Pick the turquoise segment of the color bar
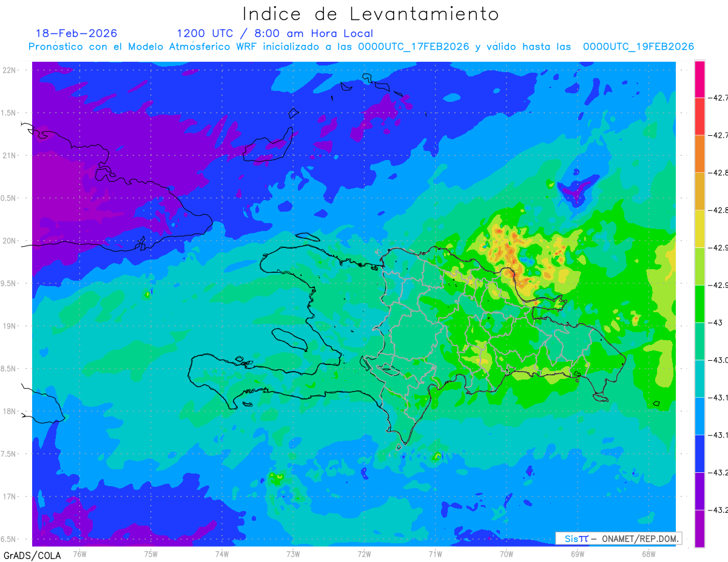This screenshot has height=562, width=728. pyautogui.click(x=699, y=380)
